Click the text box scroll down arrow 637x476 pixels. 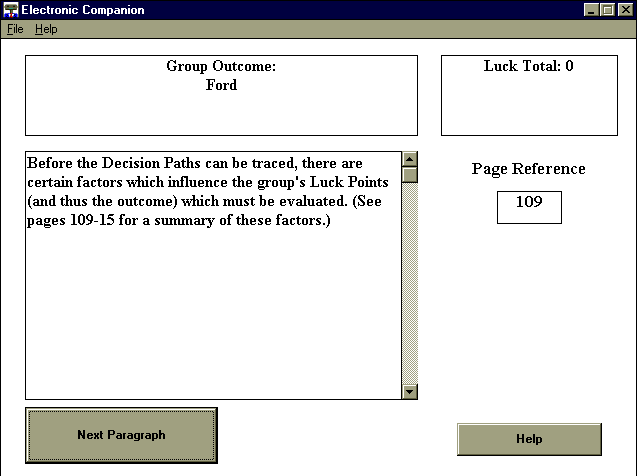[x=409, y=391]
